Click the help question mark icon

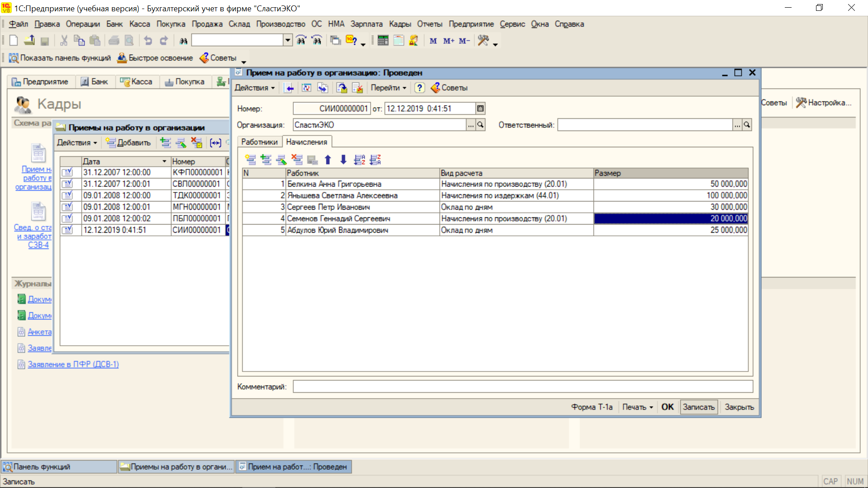click(x=420, y=88)
